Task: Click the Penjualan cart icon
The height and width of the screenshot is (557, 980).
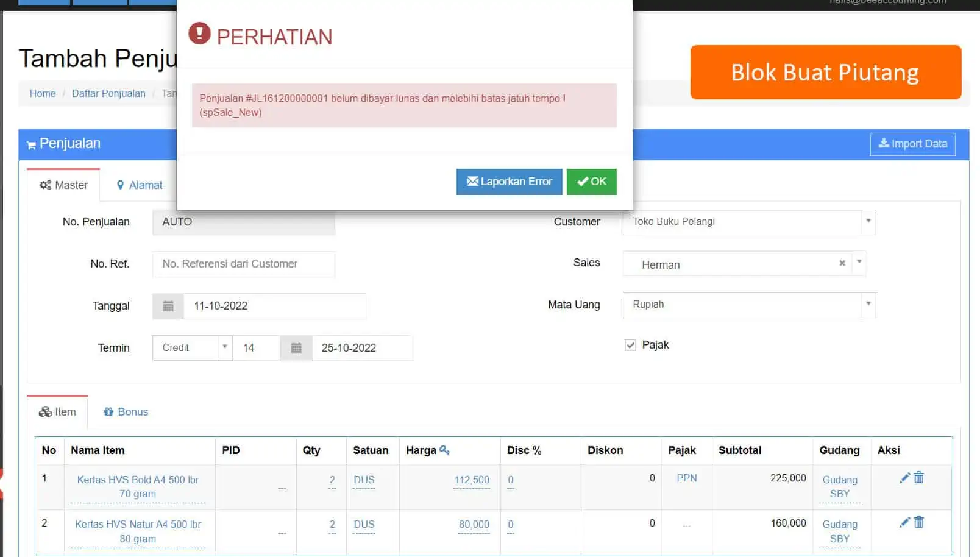Action: point(31,145)
